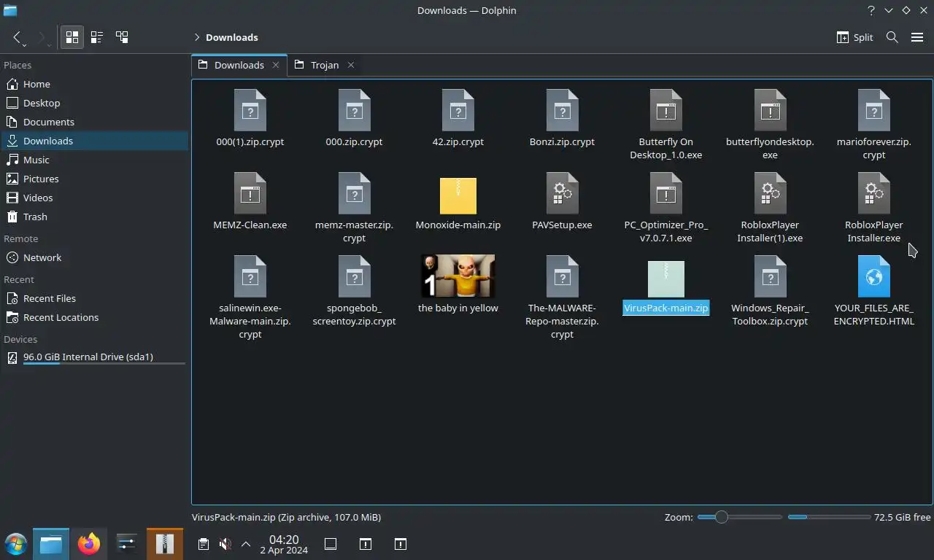Select MEMZ-Clean.exe file icon

[x=250, y=193]
